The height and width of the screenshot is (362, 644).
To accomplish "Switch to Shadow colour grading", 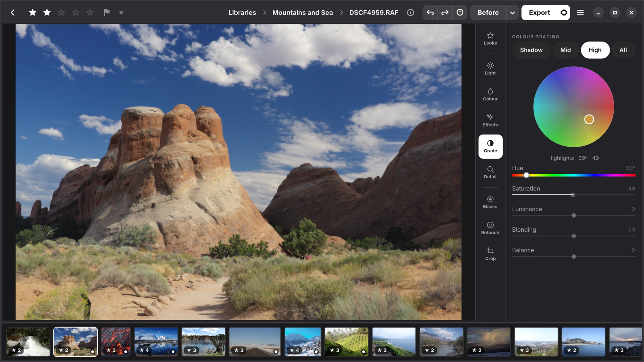I will [x=531, y=50].
